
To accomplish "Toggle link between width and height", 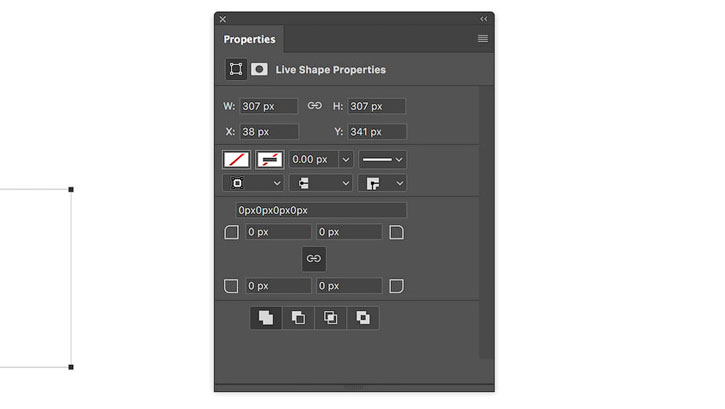I will click(x=314, y=106).
